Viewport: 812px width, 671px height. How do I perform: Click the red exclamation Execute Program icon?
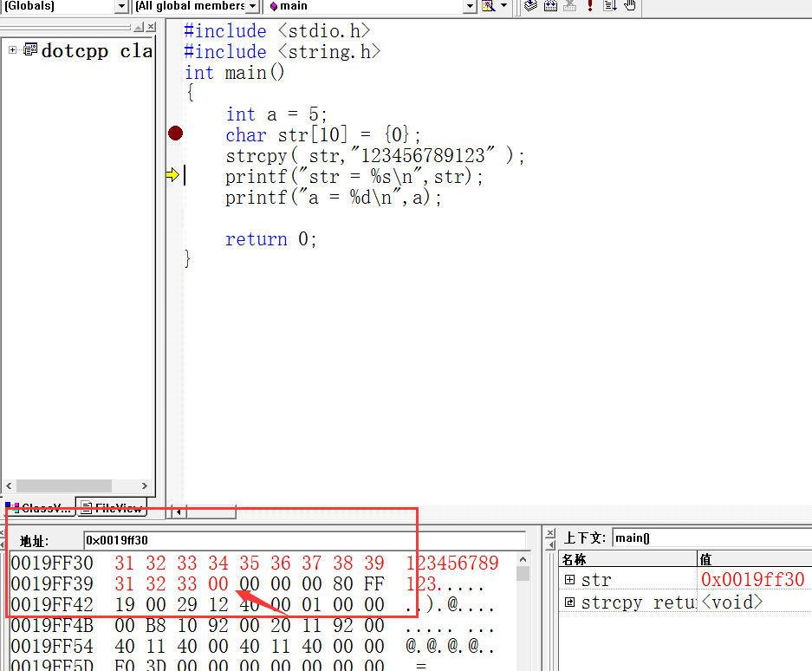tap(590, 5)
